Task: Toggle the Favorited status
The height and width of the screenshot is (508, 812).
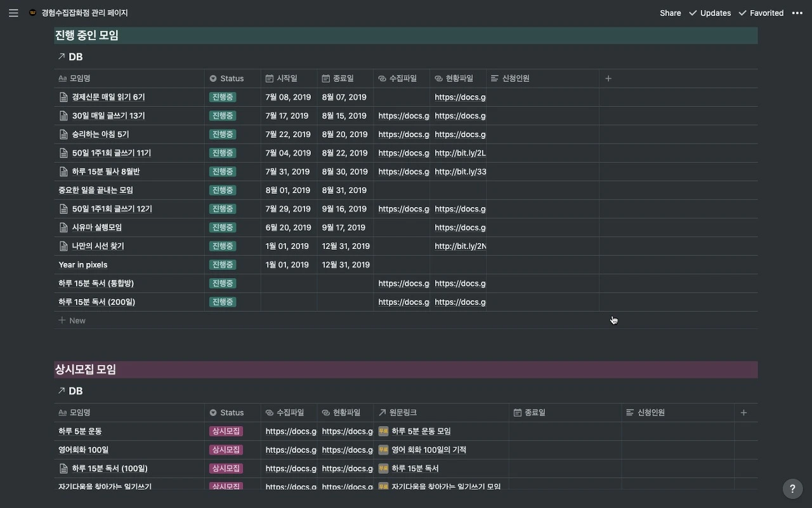Action: click(761, 13)
